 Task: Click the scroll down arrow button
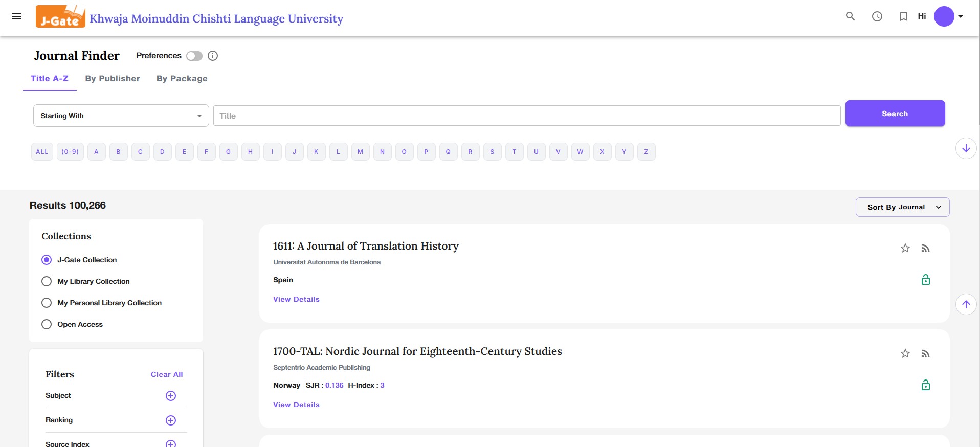(966, 148)
